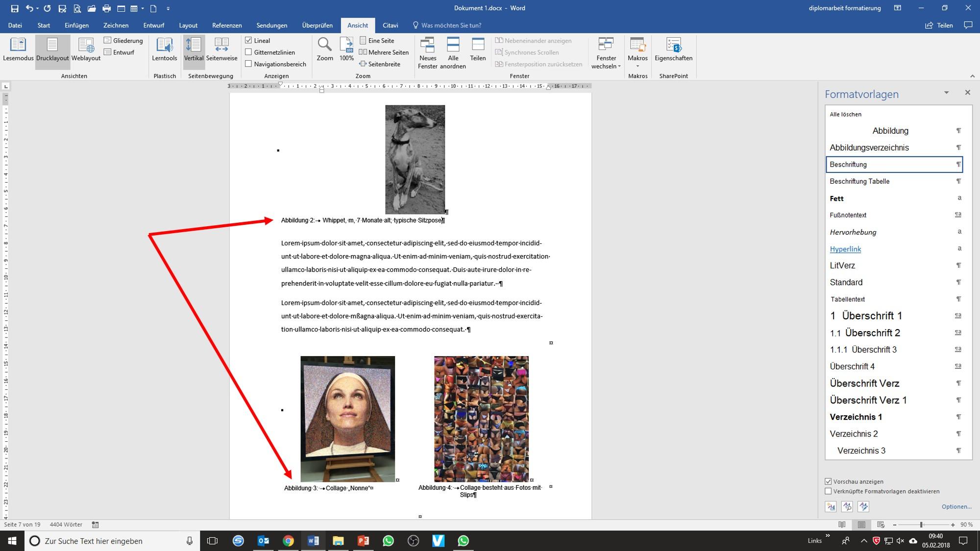The image size is (980, 551).
Task: Switch to the Layout tab
Action: [x=188, y=25]
